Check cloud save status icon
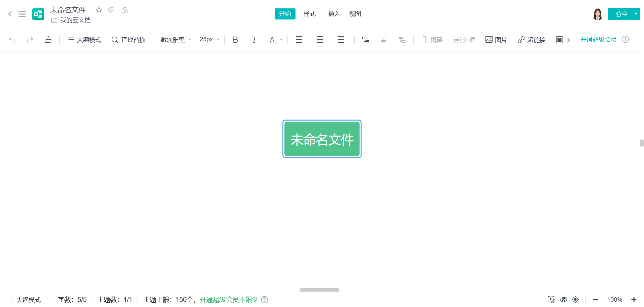 125,10
